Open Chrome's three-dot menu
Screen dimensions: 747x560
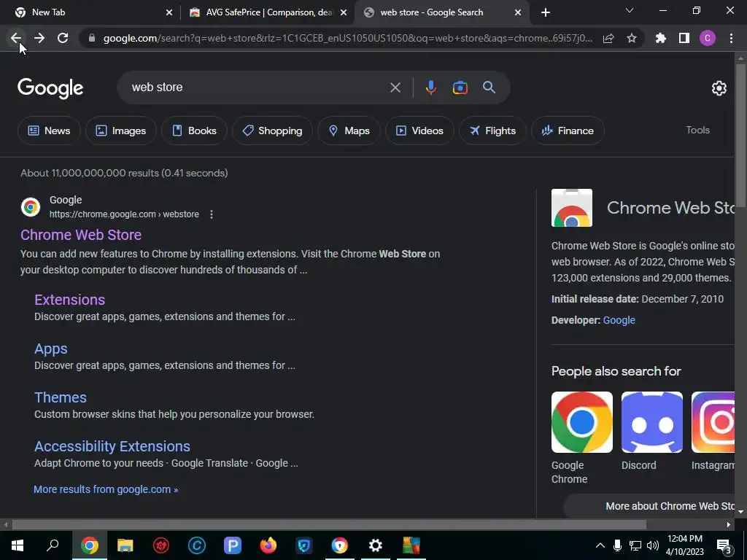731,38
